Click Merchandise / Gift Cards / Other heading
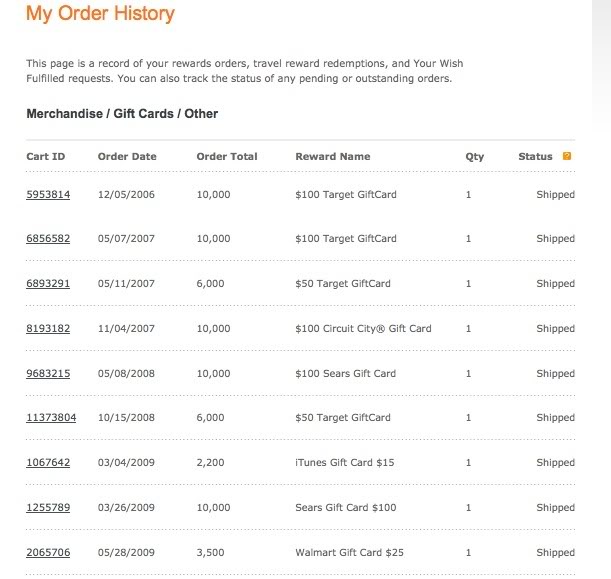The height and width of the screenshot is (579, 611). pos(122,114)
